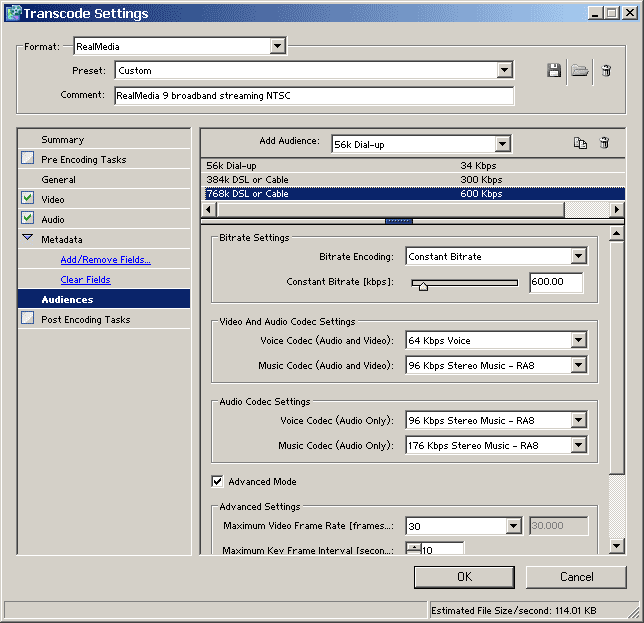Click the 34 Kbps value

[478, 166]
